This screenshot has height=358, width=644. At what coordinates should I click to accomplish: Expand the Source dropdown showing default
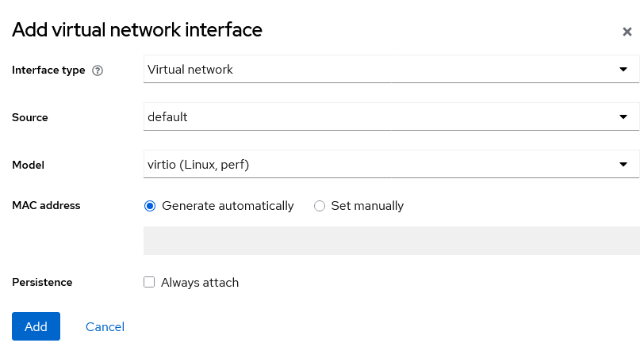[x=381, y=117]
